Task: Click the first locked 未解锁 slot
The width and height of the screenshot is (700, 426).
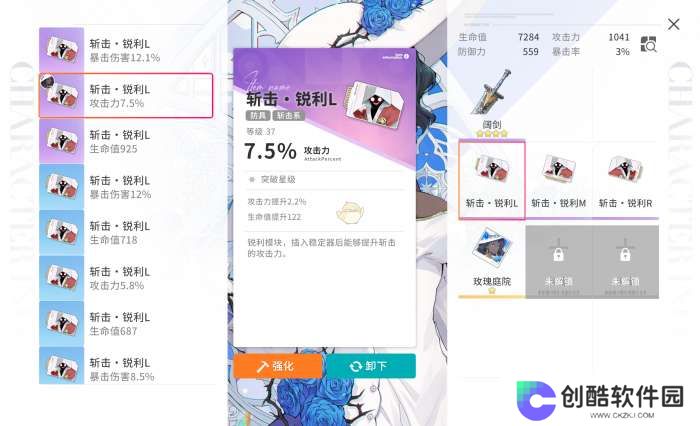Action: coord(558,262)
